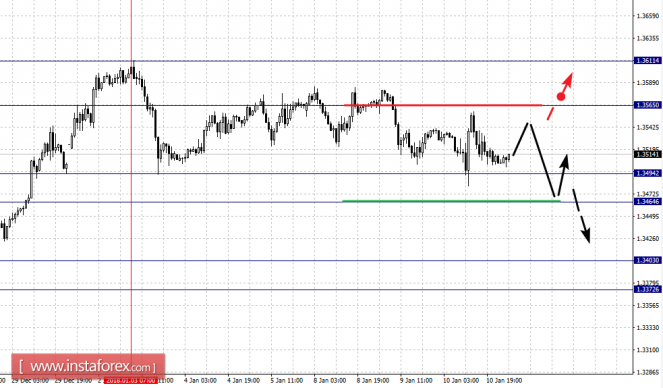This screenshot has height=388, width=663.
Task: Click the 1.34030 price level label
Action: 647,260
